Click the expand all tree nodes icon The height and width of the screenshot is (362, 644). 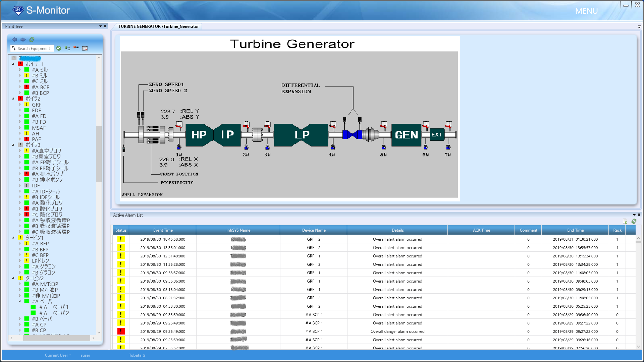tap(67, 48)
